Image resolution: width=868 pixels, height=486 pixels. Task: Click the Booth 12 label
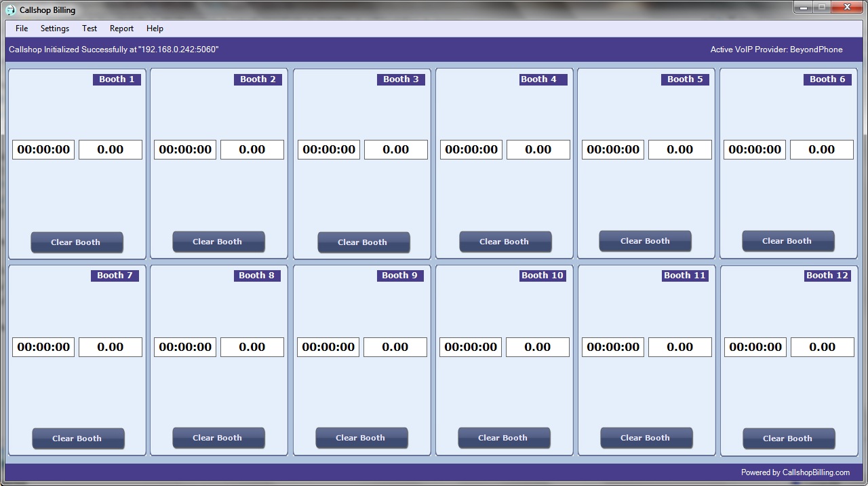[x=827, y=276]
